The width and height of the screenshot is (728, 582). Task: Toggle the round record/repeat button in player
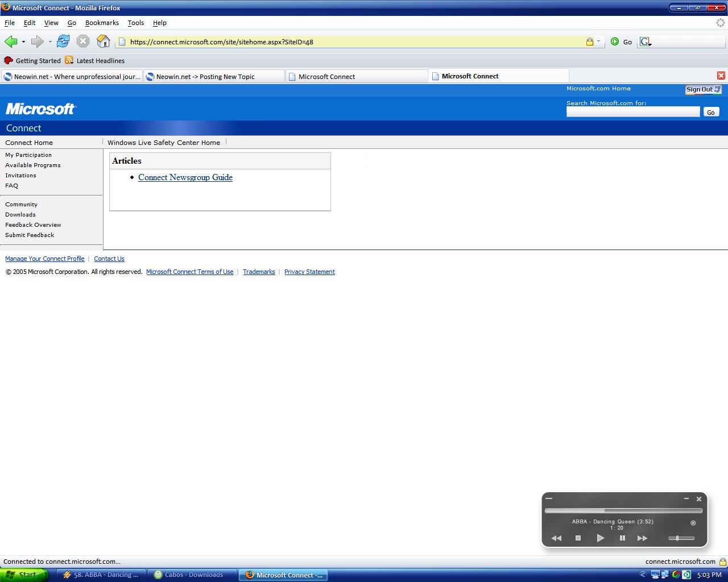coord(693,523)
